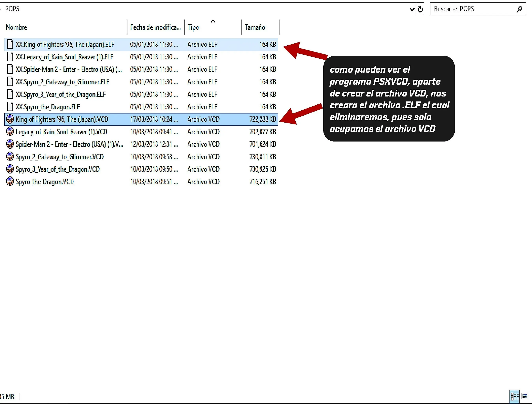Screen dimensions: 532x404
Task: Click date 10/03/2018 09:51 of Spyro_the_Dragon.VCD
Action: click(154, 181)
